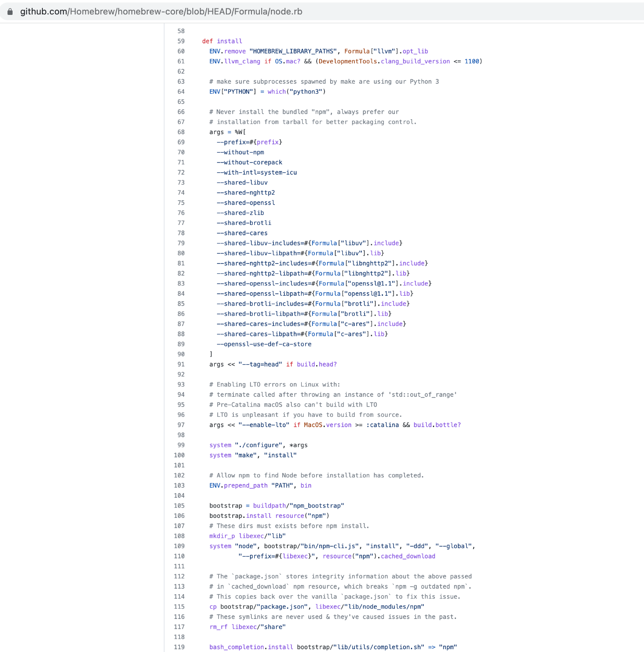
Task: Click the './configure' string
Action: coord(258,445)
